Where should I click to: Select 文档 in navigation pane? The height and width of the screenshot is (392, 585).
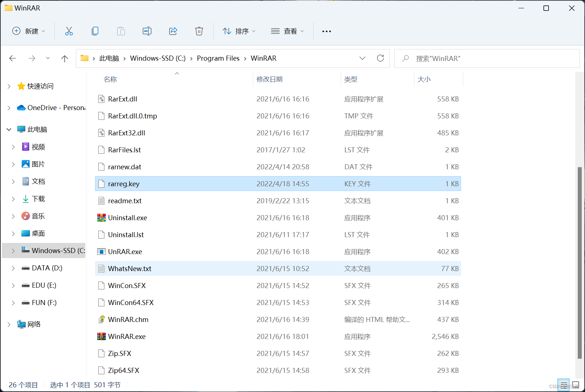click(x=38, y=181)
